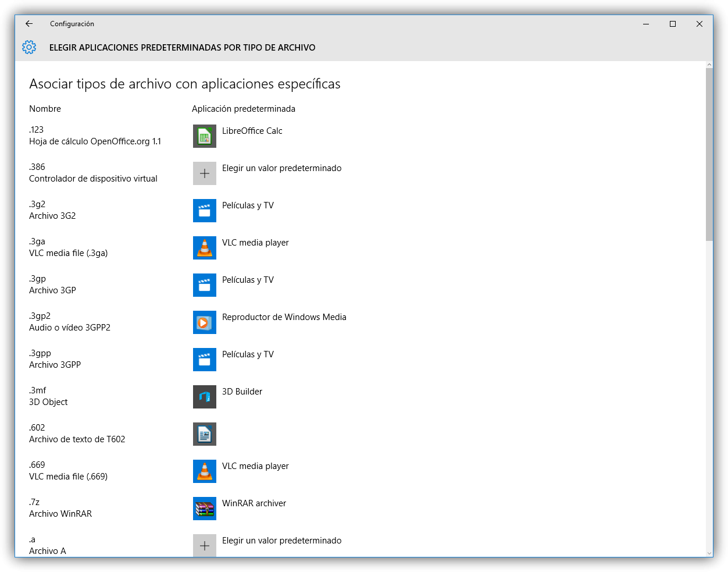Select 'Archivo WinRAR' description

(x=60, y=514)
